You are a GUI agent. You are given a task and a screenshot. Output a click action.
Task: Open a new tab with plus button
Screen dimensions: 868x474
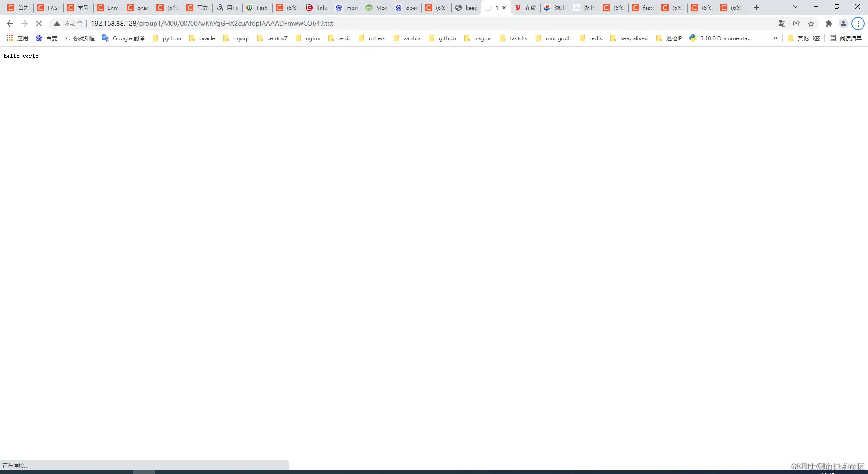click(756, 8)
